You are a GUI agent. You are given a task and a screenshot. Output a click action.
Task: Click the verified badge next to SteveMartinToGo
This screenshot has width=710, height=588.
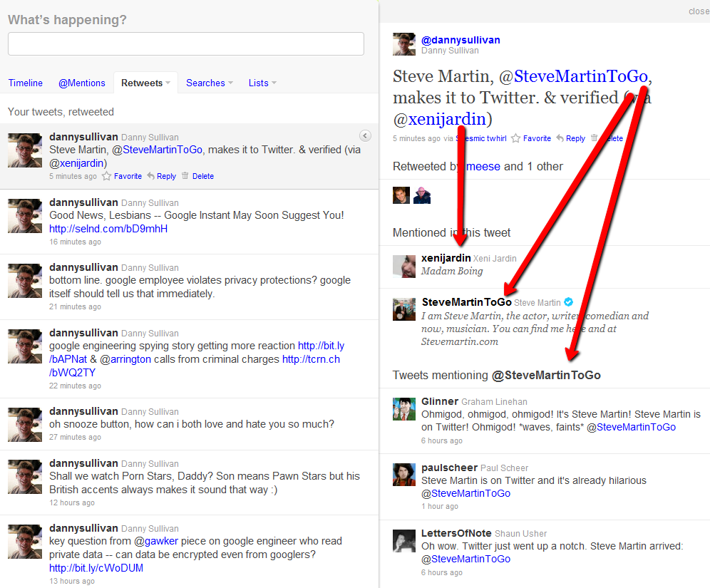568,301
